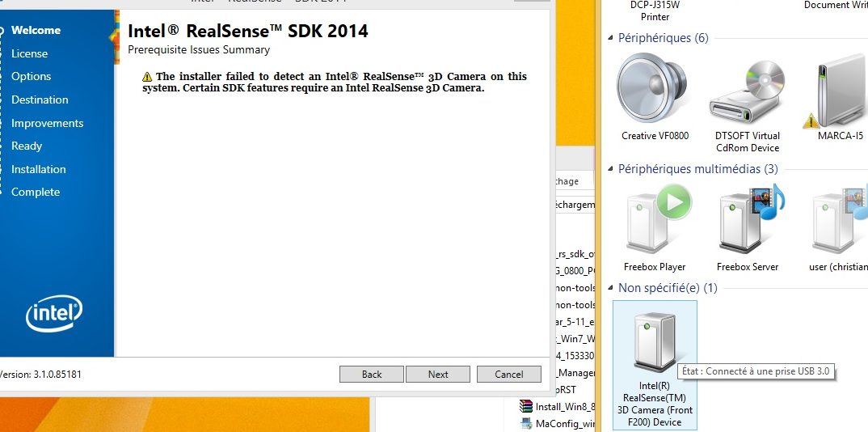868x432 pixels.
Task: Collapse the Périphériques (6) group
Action: (610, 38)
